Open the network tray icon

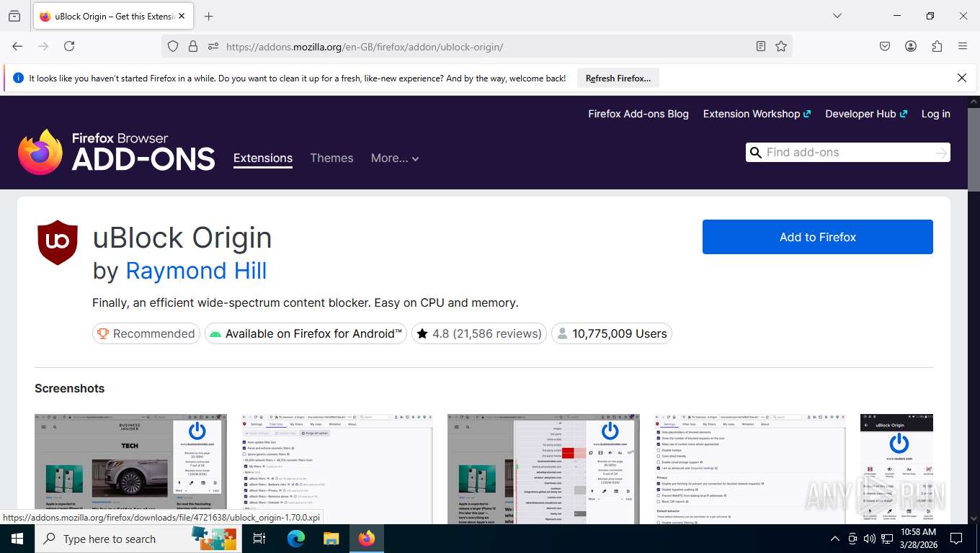pos(887,539)
